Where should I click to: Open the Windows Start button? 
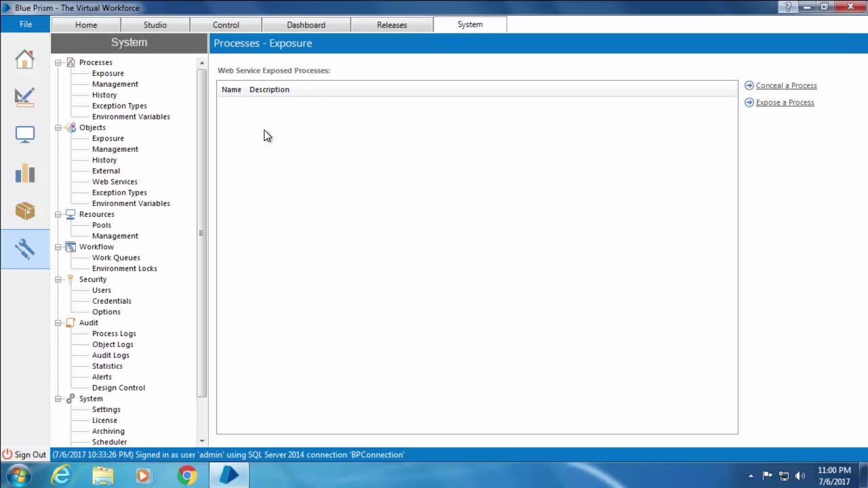point(18,475)
